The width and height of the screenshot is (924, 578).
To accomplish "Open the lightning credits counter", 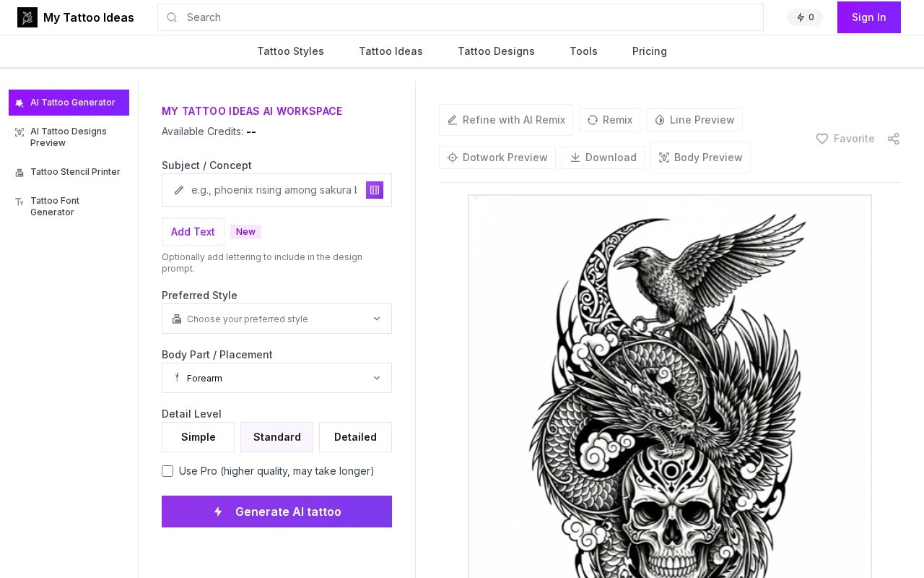I will click(x=805, y=17).
